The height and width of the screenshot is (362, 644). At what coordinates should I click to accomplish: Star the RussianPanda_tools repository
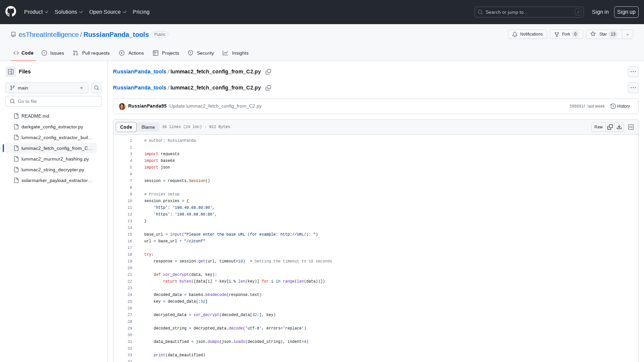pos(604,34)
